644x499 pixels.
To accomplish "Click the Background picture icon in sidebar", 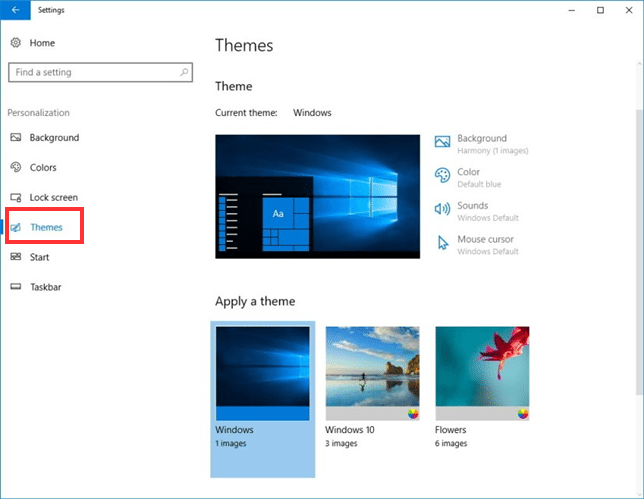I will [16, 137].
